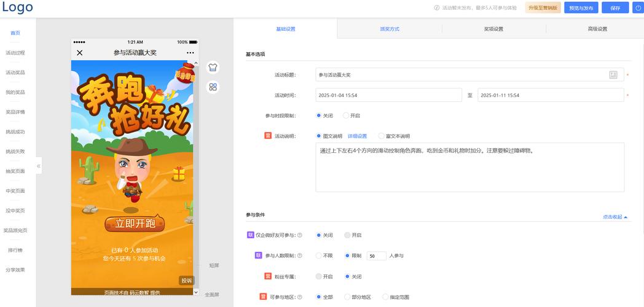
Task: Click the participant limit number field showing 50
Action: click(376, 255)
